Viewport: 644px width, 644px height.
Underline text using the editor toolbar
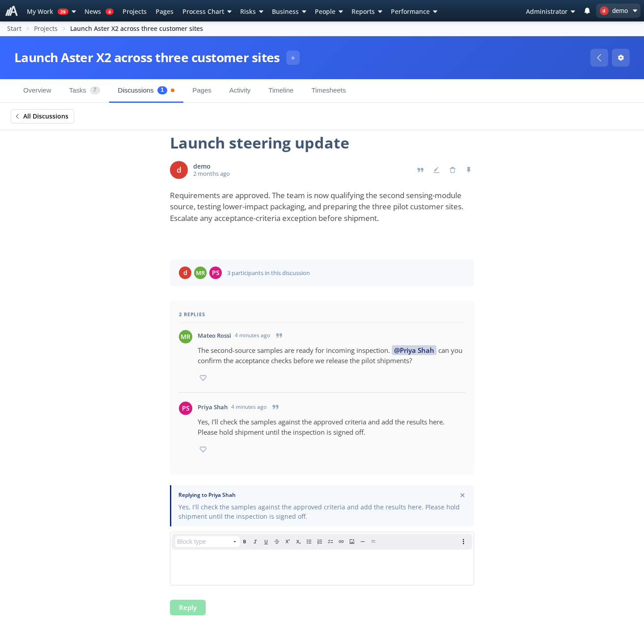pyautogui.click(x=266, y=542)
